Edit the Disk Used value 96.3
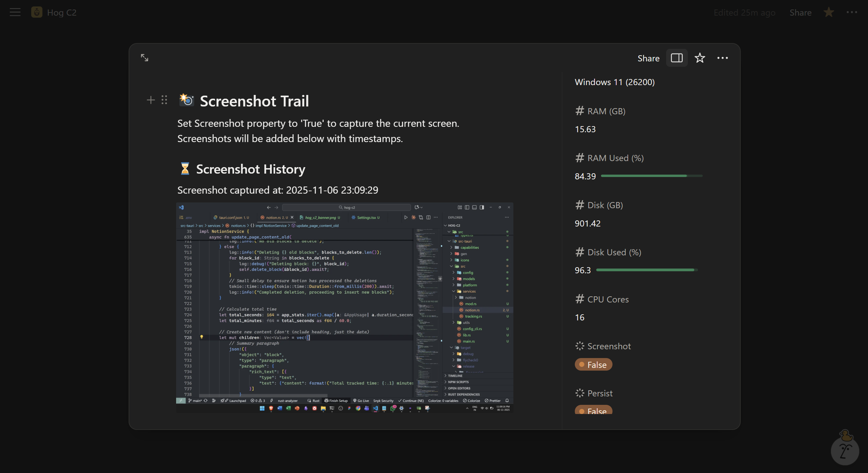 point(583,270)
